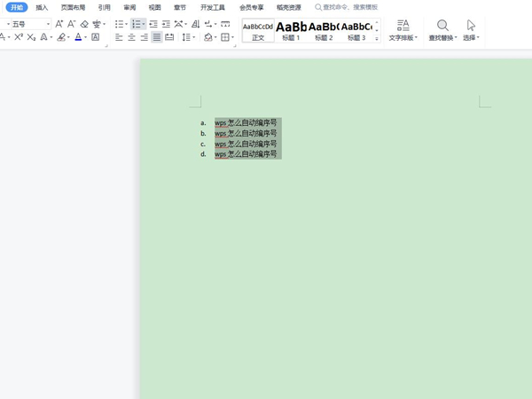Open the 开发工具 tab

[213, 7]
